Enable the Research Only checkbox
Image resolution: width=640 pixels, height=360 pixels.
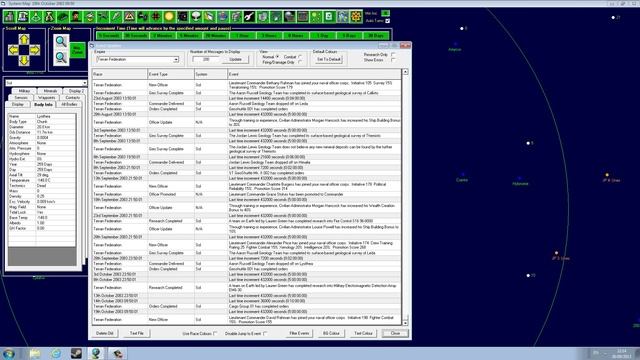click(393, 55)
